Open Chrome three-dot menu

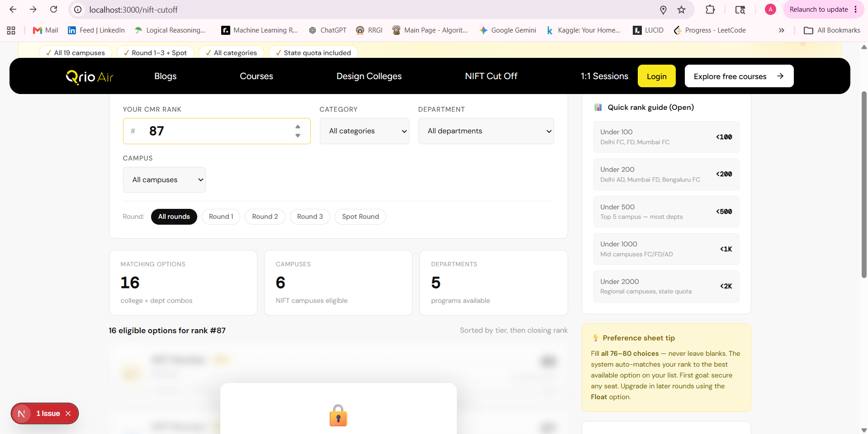tap(856, 9)
